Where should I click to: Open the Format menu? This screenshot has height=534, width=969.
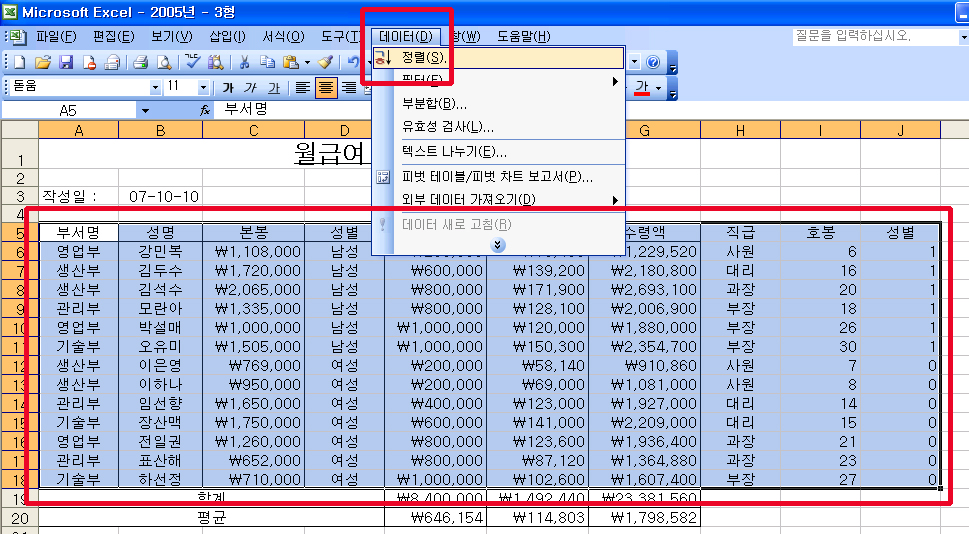[284, 36]
